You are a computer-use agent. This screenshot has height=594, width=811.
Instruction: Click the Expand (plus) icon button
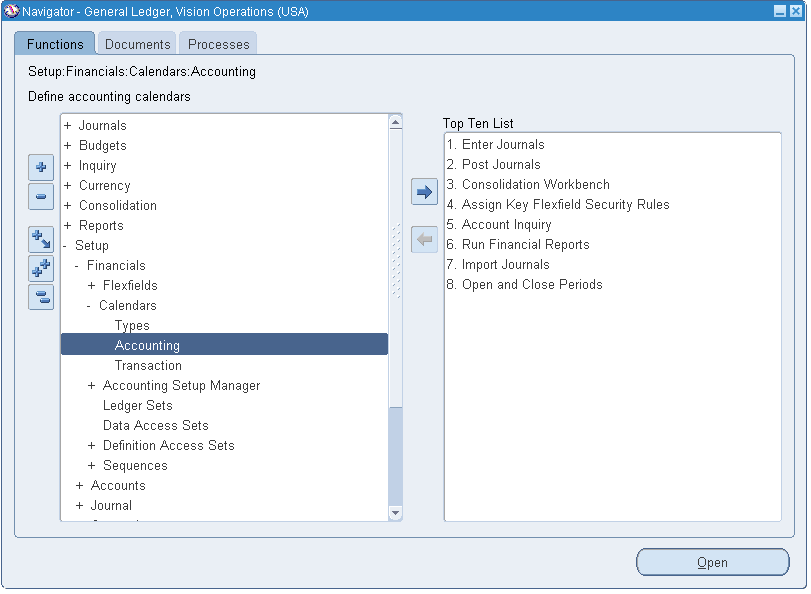point(41,167)
